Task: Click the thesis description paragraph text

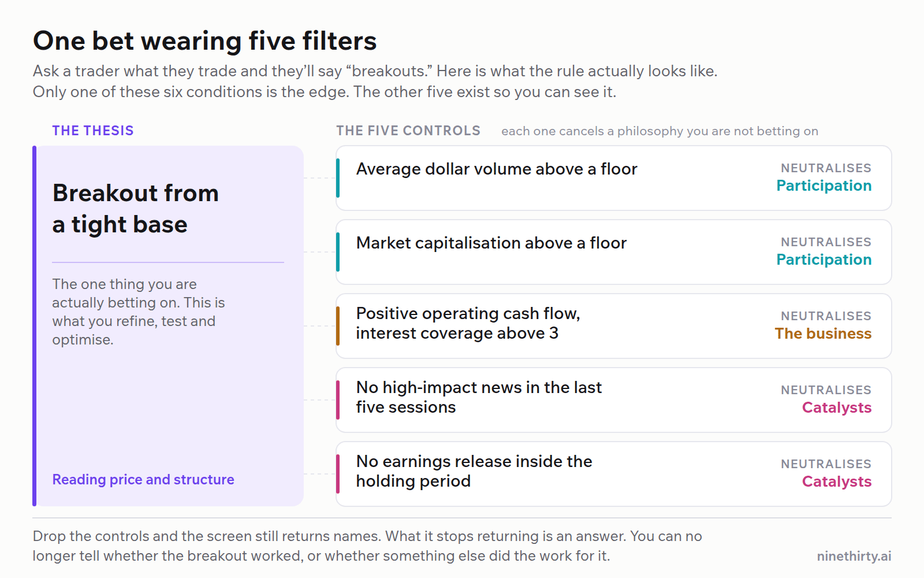Action: (x=139, y=312)
